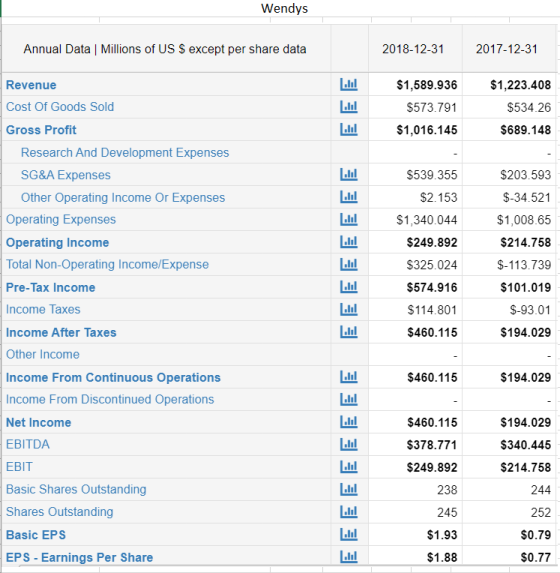The width and height of the screenshot is (560, 573).
Task: Open the SG&A Expenses link
Action: tap(66, 175)
